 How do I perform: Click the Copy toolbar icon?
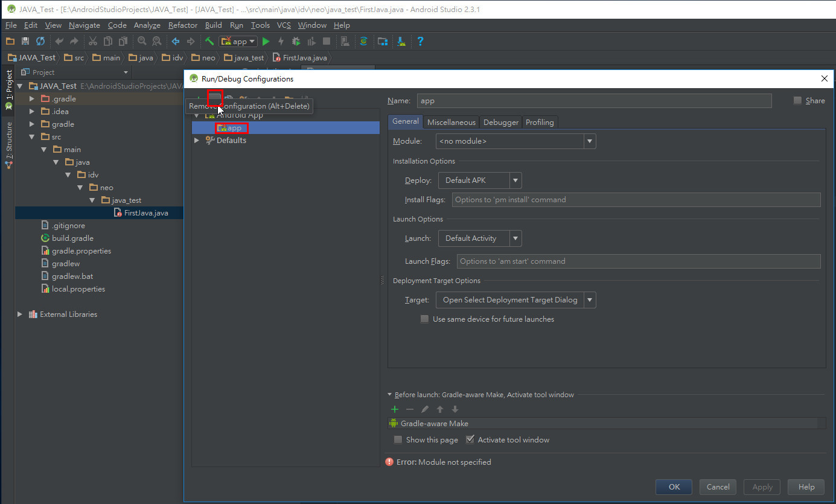coord(107,41)
